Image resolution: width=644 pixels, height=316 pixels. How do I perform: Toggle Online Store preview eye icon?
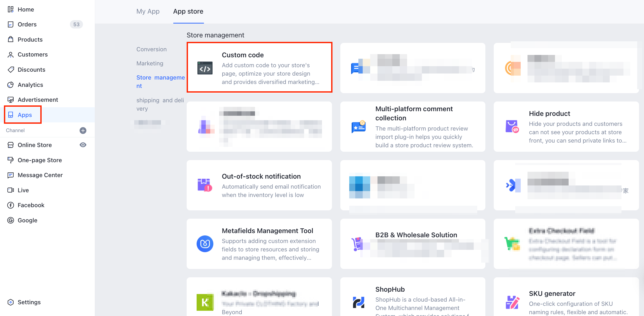pyautogui.click(x=83, y=145)
